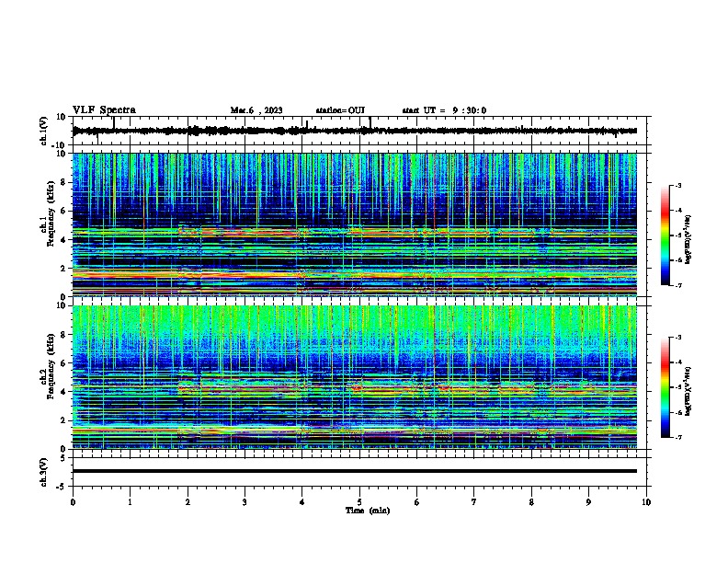Click the ch.1 color scale bar

coord(665,236)
